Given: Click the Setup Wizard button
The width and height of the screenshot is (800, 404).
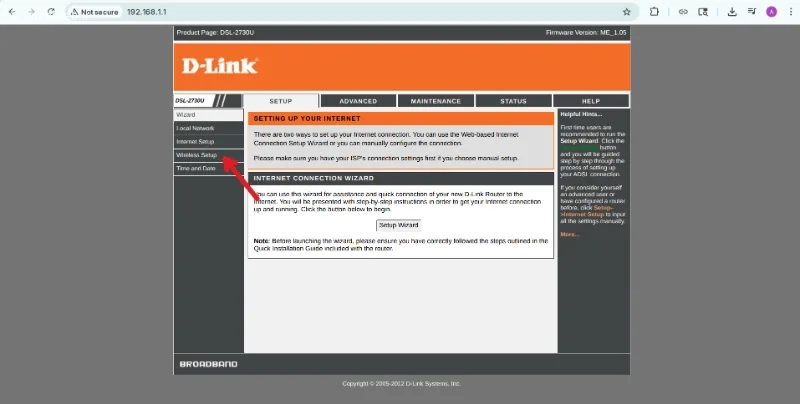Looking at the screenshot, I should pyautogui.click(x=398, y=225).
